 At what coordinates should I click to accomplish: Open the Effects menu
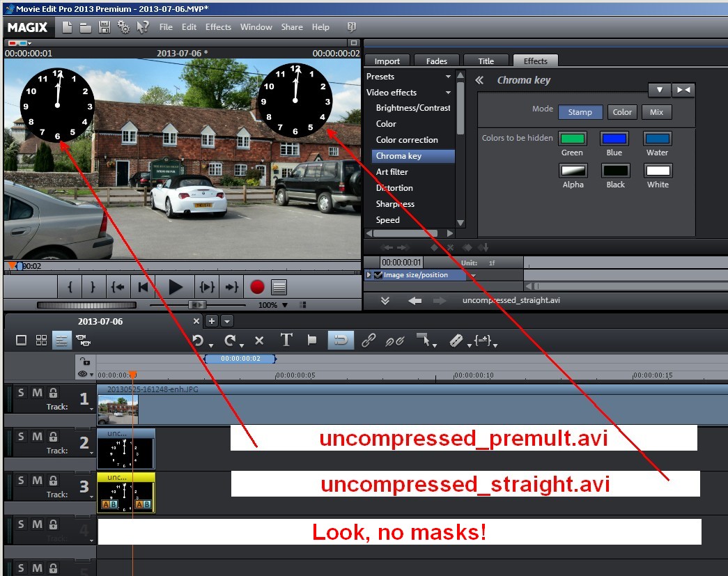[218, 27]
